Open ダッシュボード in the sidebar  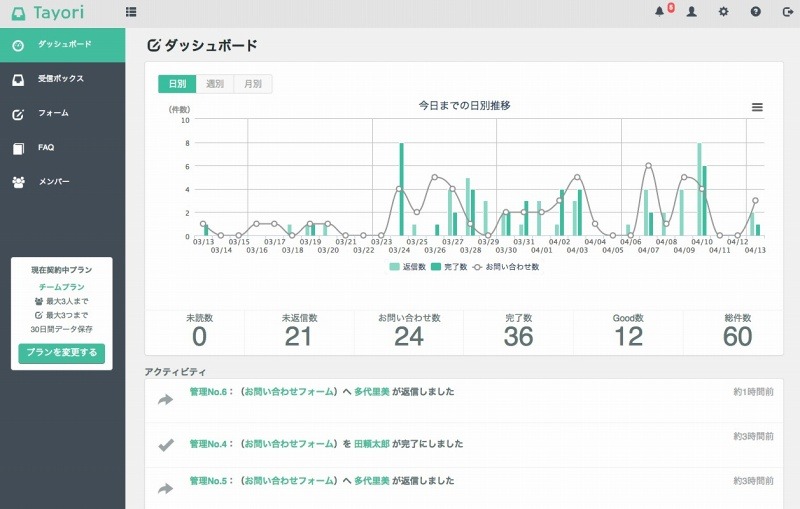[62, 45]
